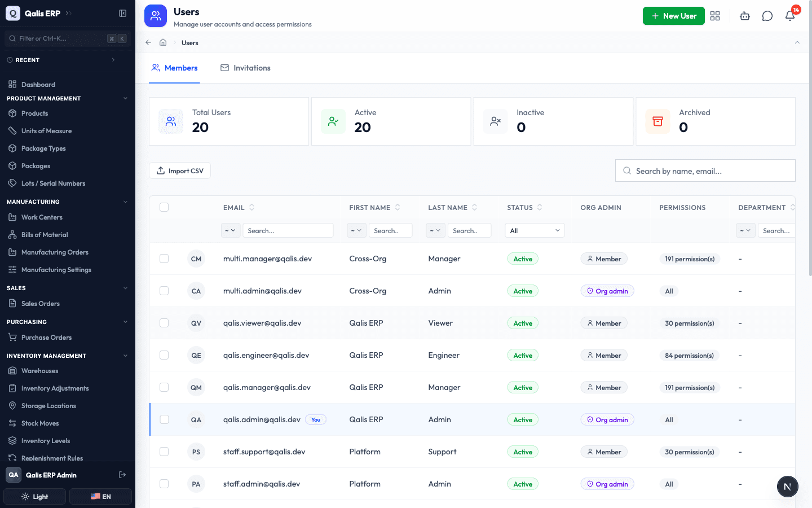Open the email filter operator dropdown
Screen dimensions: 812x508
click(230, 230)
